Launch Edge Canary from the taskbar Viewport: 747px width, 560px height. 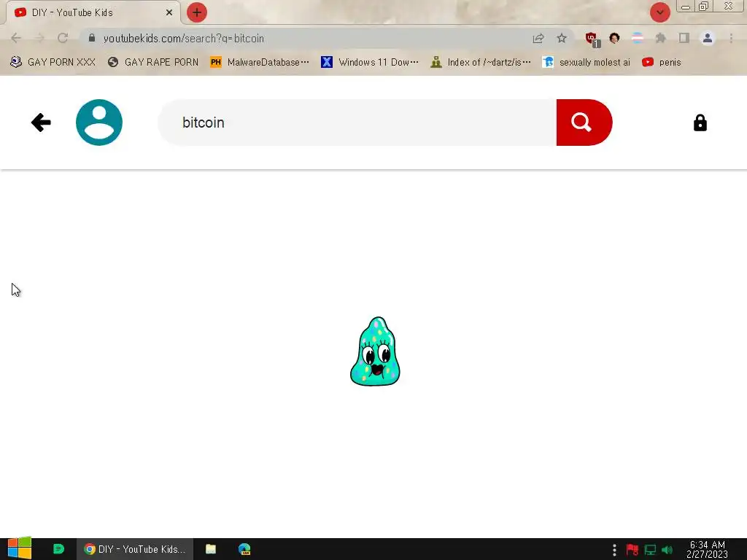tap(244, 549)
